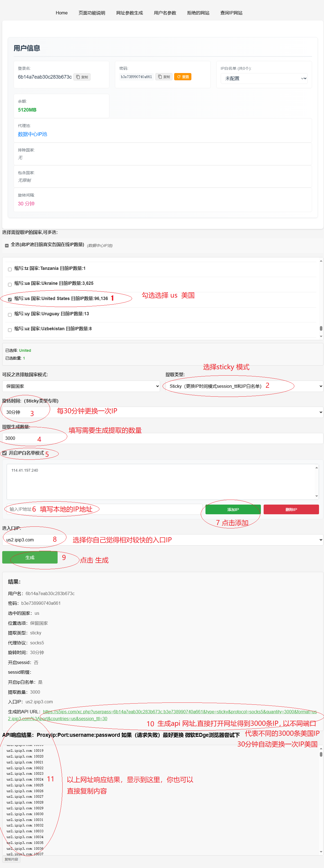Click the red 删除IP button
The height and width of the screenshot is (868, 324).
click(x=291, y=509)
